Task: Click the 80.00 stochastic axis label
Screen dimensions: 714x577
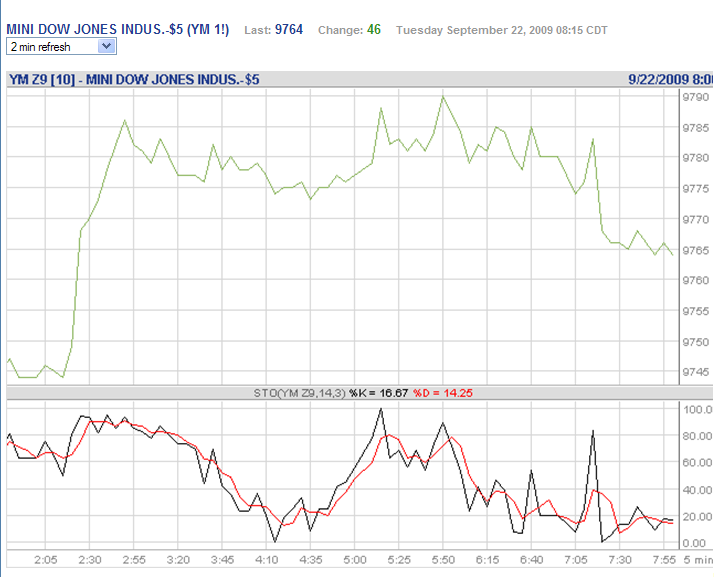Action: pyautogui.click(x=697, y=436)
